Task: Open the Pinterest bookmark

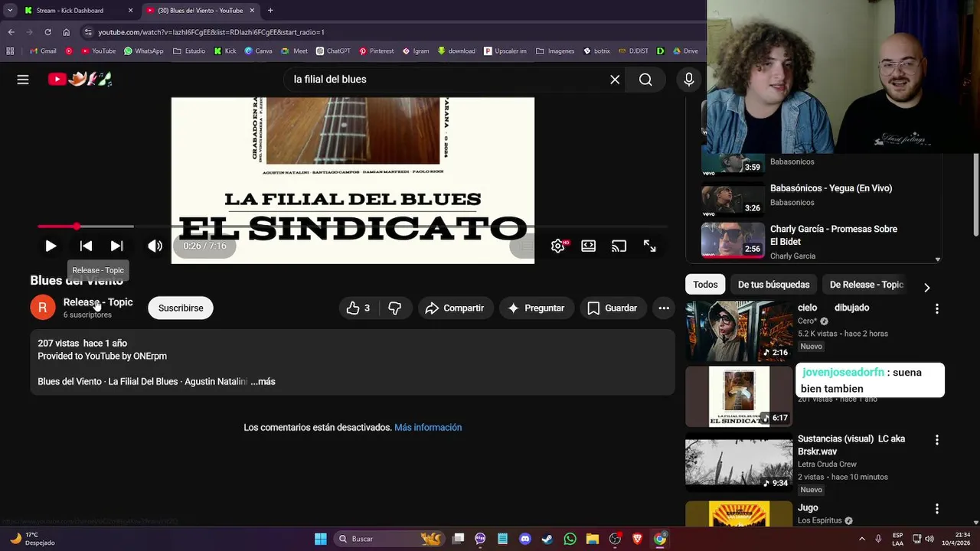Action: (x=376, y=51)
